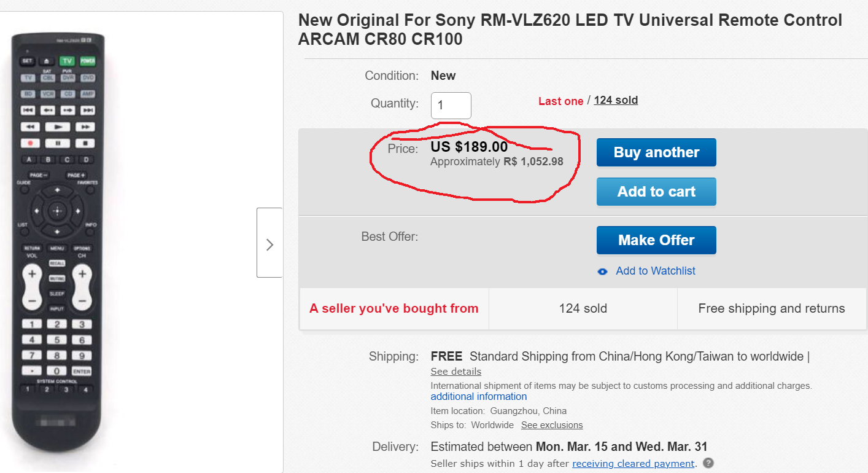The image size is (868, 473).
Task: Click the See exclusions link
Action: click(x=552, y=425)
